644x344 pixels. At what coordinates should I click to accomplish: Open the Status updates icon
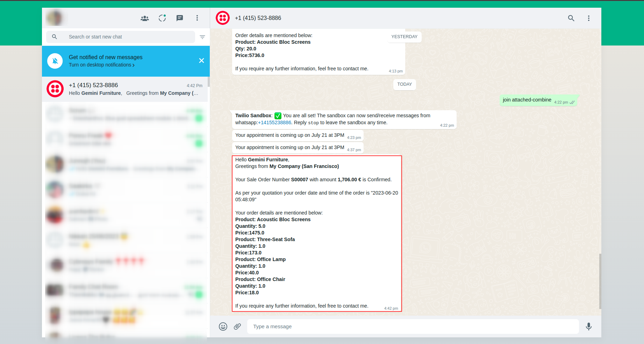click(162, 18)
